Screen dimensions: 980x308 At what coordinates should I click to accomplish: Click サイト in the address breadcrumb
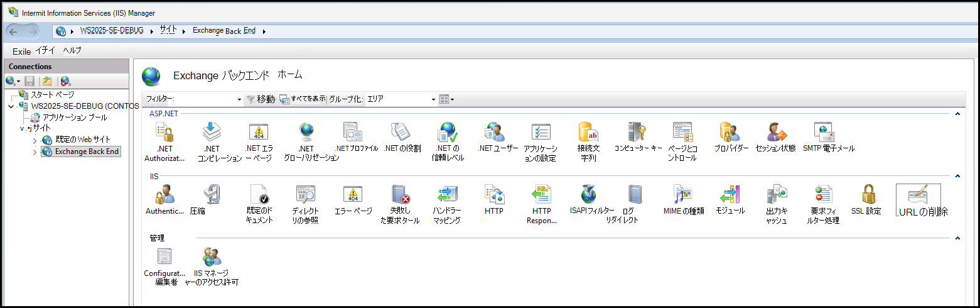(x=168, y=30)
